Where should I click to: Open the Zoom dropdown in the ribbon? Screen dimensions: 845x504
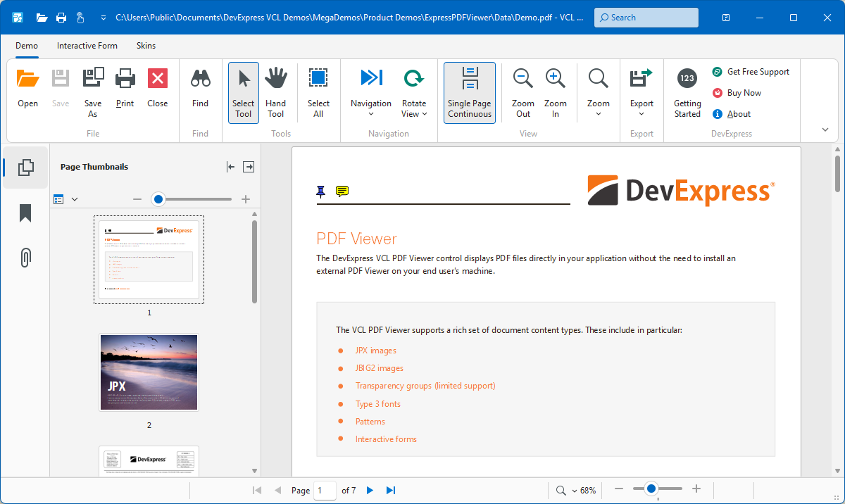[x=599, y=93]
